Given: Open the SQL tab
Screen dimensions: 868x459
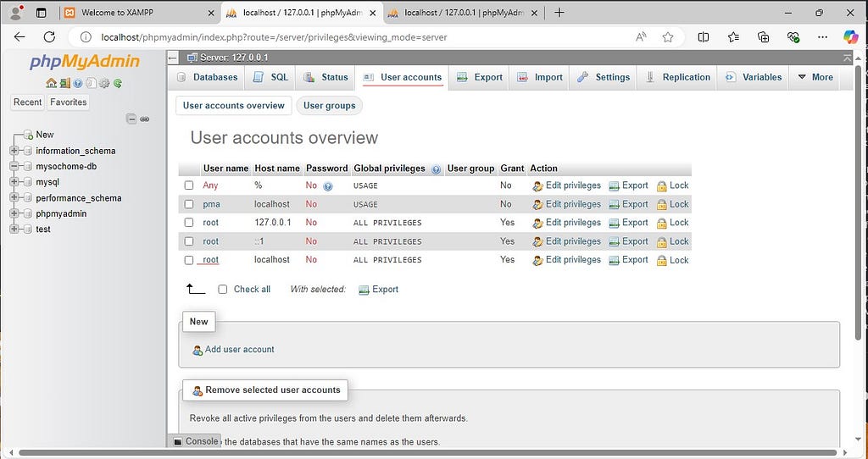Looking at the screenshot, I should click(270, 77).
